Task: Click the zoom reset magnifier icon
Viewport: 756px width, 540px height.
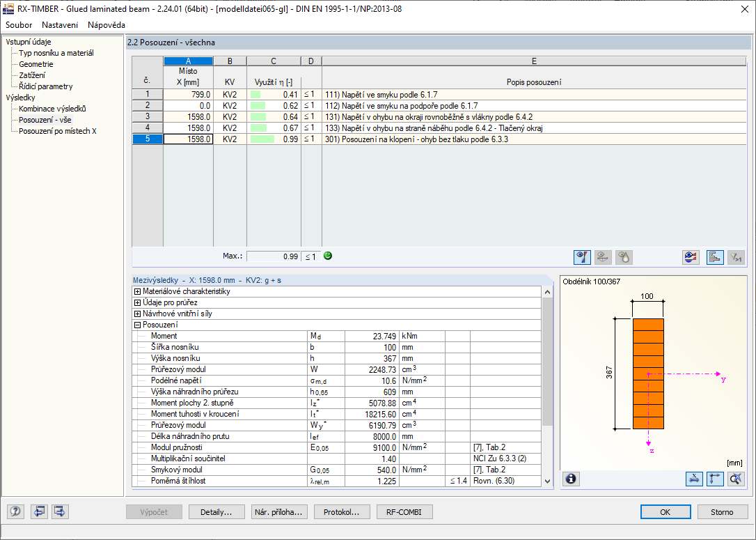Action: (x=736, y=479)
